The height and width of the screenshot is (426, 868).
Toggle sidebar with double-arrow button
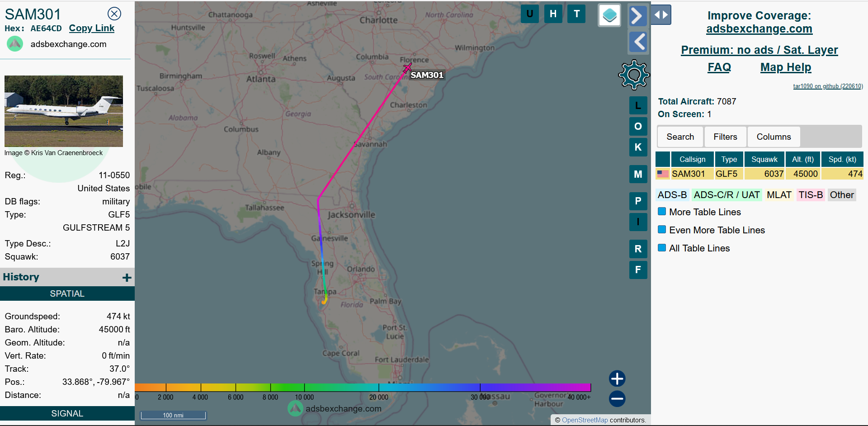(x=661, y=15)
